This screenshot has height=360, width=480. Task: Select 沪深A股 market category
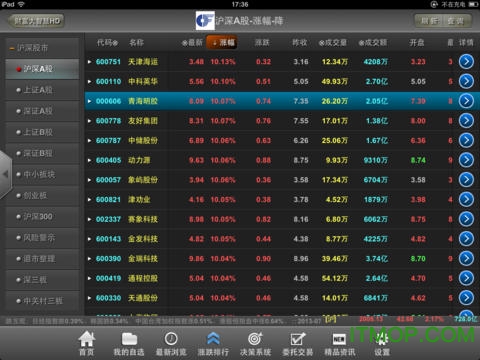[x=42, y=69]
